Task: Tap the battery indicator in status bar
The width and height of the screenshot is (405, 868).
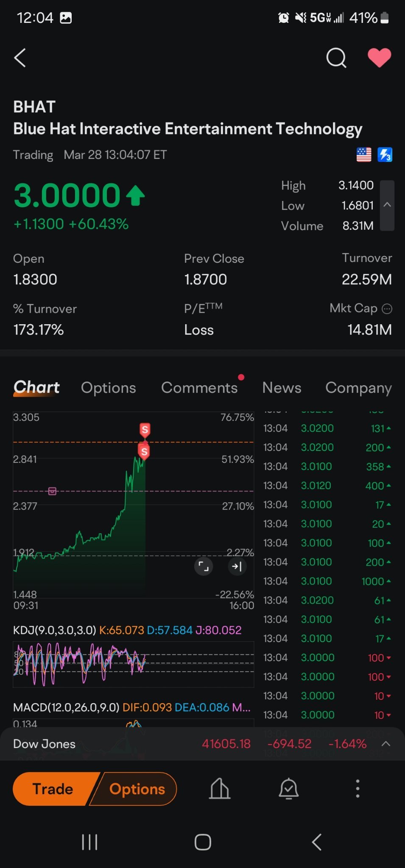Action: (385, 18)
